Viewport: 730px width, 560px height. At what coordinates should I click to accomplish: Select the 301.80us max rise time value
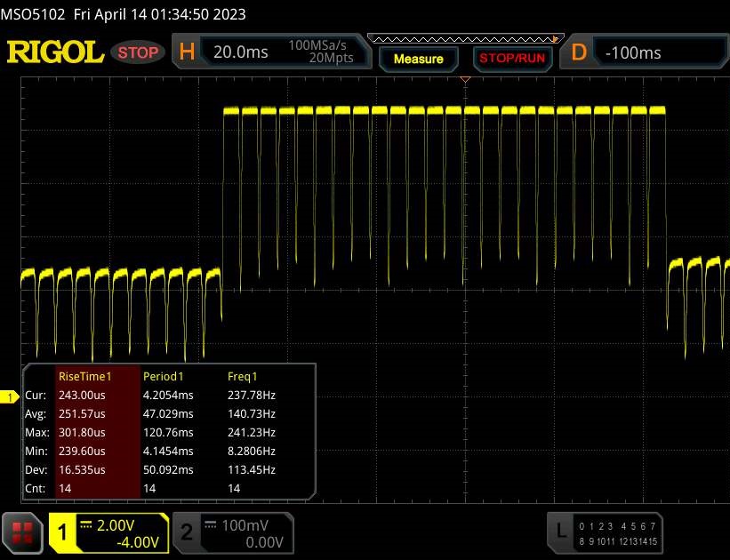(82, 433)
